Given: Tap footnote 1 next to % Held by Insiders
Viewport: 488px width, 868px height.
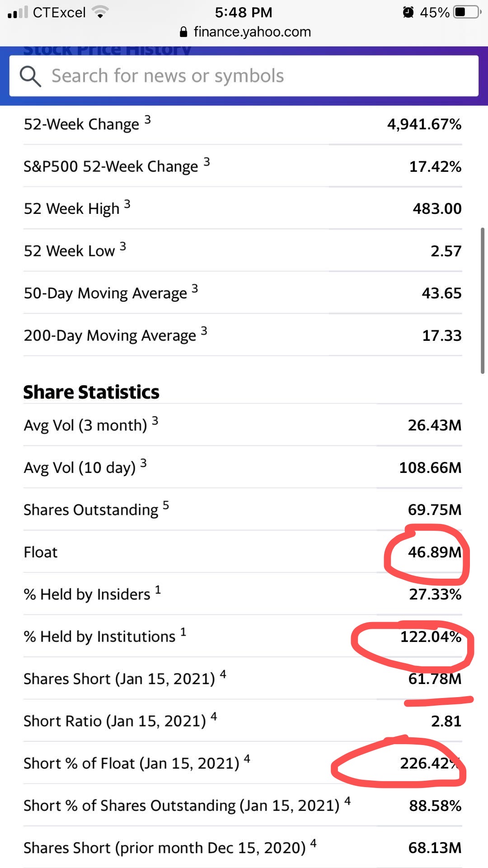Looking at the screenshot, I should (158, 590).
